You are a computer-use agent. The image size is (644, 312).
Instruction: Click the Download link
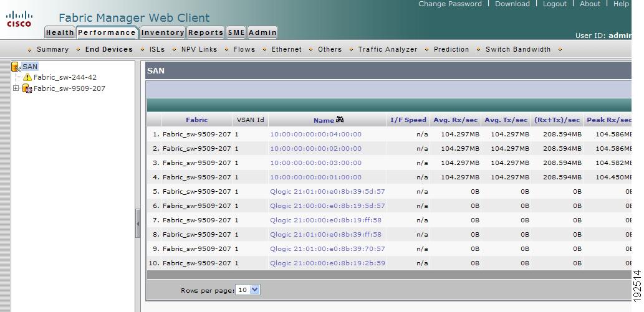point(512,4)
